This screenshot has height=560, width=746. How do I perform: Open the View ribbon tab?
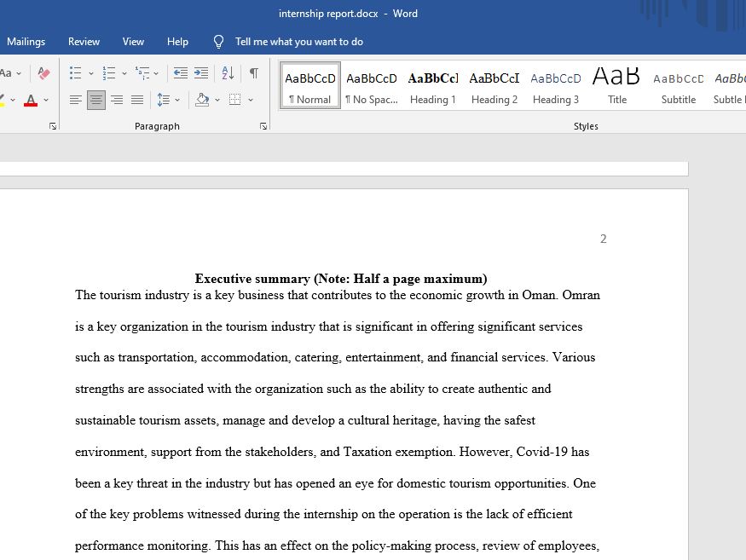(x=133, y=42)
